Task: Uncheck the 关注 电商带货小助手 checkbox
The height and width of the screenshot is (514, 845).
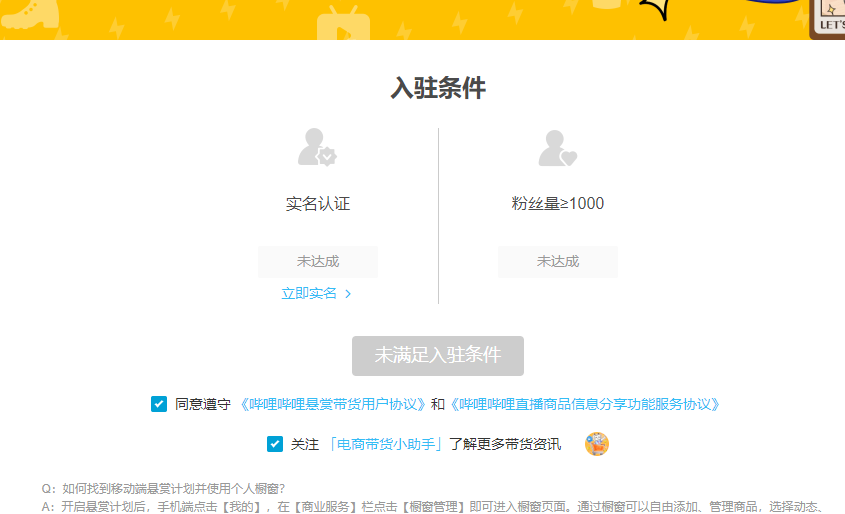Action: click(x=275, y=444)
